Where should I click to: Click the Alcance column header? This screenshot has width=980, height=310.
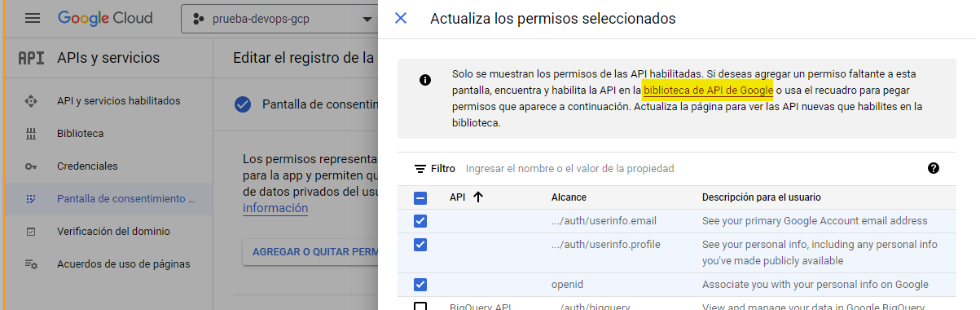pos(569,197)
